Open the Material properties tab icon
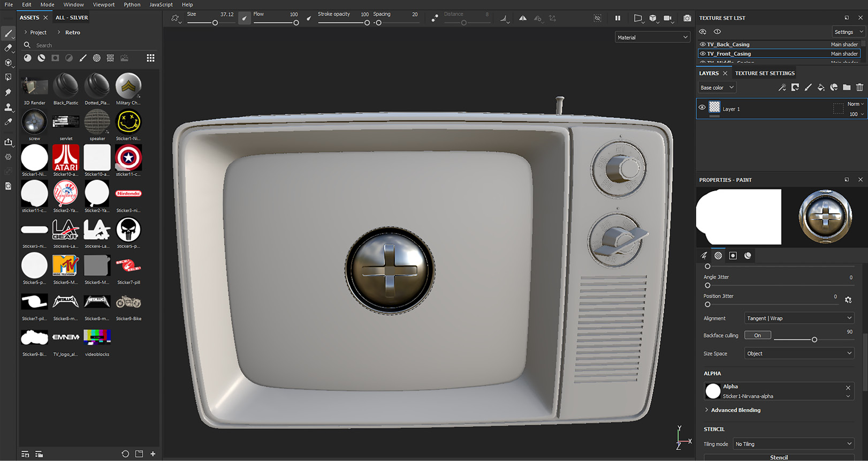Viewport: 868px width, 461px height. point(748,256)
